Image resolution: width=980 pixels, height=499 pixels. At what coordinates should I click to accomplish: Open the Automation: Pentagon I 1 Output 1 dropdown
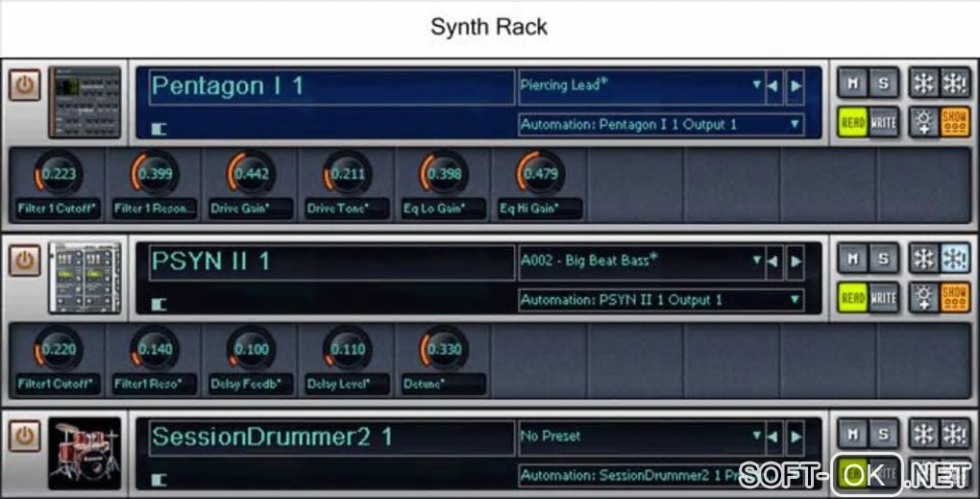pos(661,124)
